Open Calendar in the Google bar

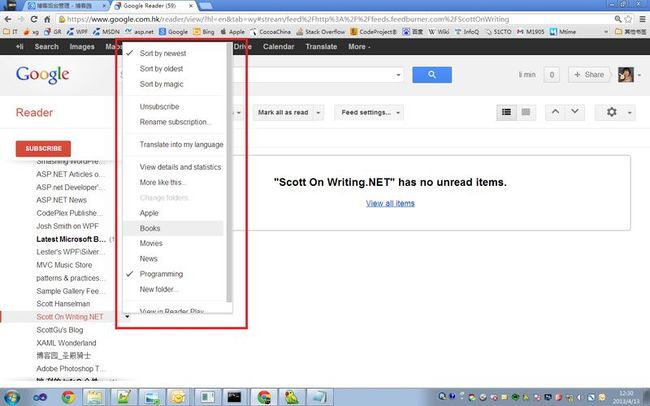pos(279,47)
